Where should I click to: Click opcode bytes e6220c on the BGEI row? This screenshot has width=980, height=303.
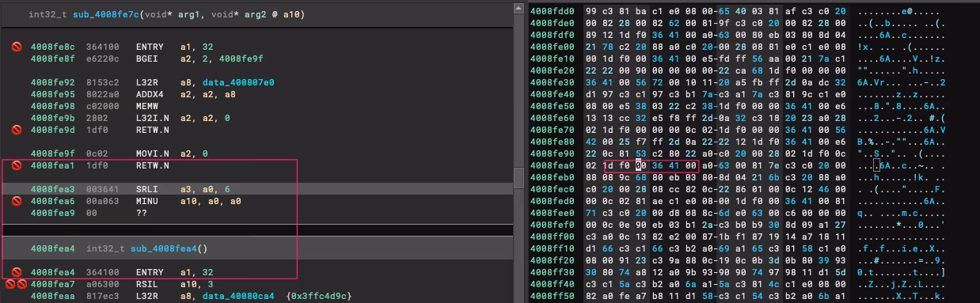coord(103,59)
